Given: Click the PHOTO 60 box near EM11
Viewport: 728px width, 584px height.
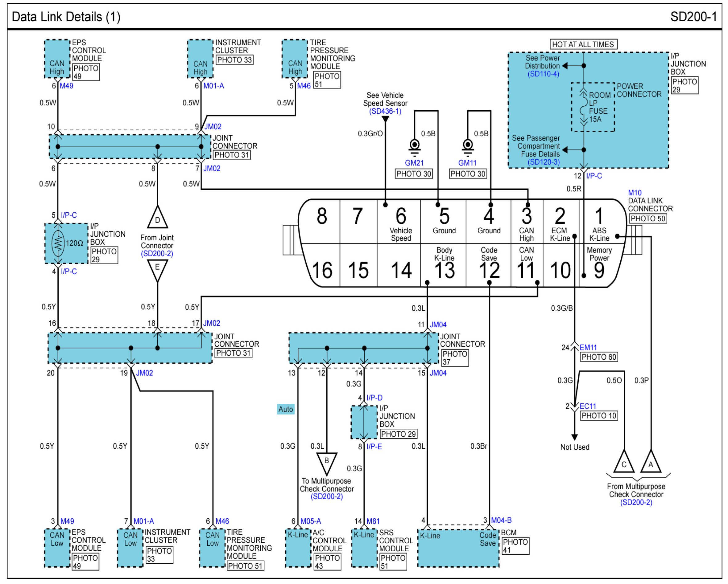Looking at the screenshot, I should 599,357.
